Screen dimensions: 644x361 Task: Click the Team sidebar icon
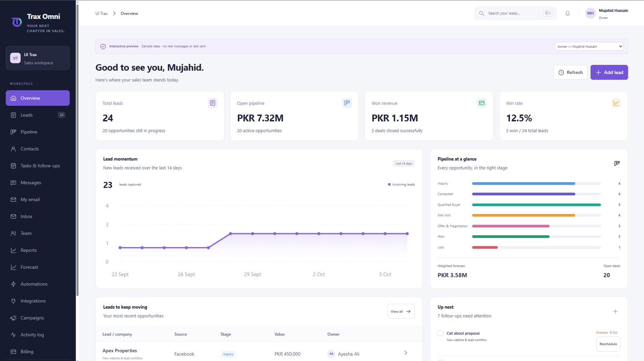point(13,233)
